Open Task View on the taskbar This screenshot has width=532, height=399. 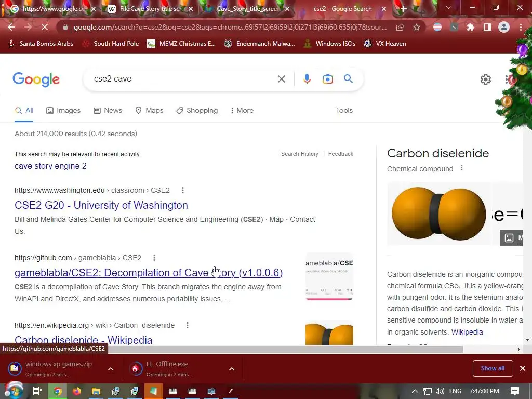pyautogui.click(x=37, y=391)
